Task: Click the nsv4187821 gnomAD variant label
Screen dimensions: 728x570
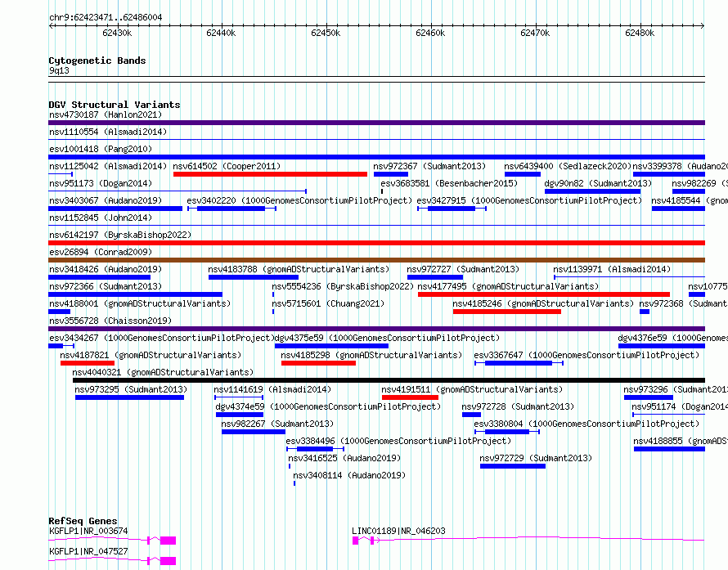Action: point(151,355)
